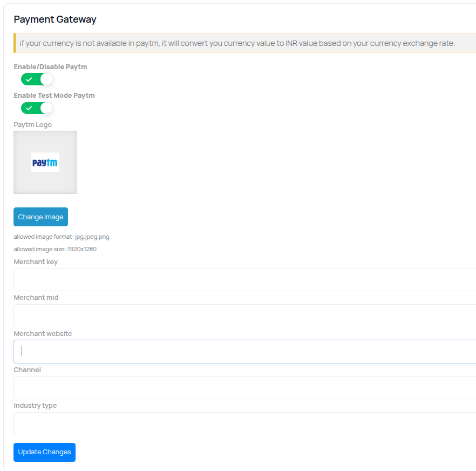Click the 'Industry type' field label

click(x=35, y=406)
